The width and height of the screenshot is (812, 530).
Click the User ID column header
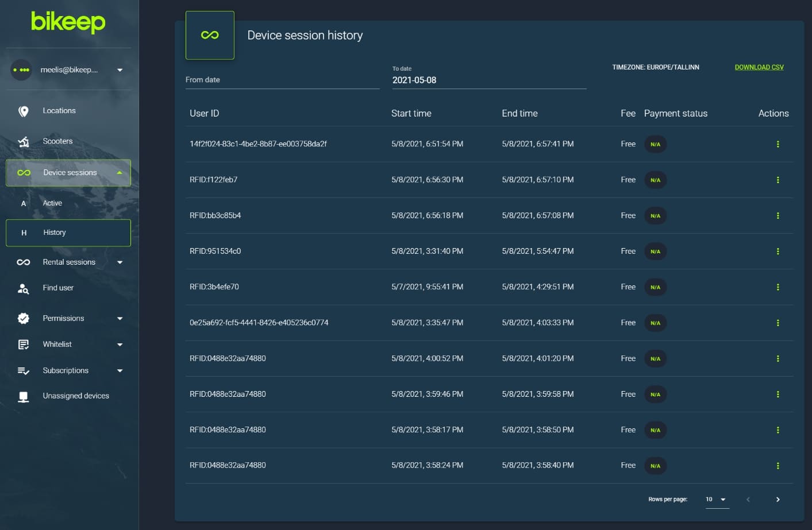coord(205,113)
